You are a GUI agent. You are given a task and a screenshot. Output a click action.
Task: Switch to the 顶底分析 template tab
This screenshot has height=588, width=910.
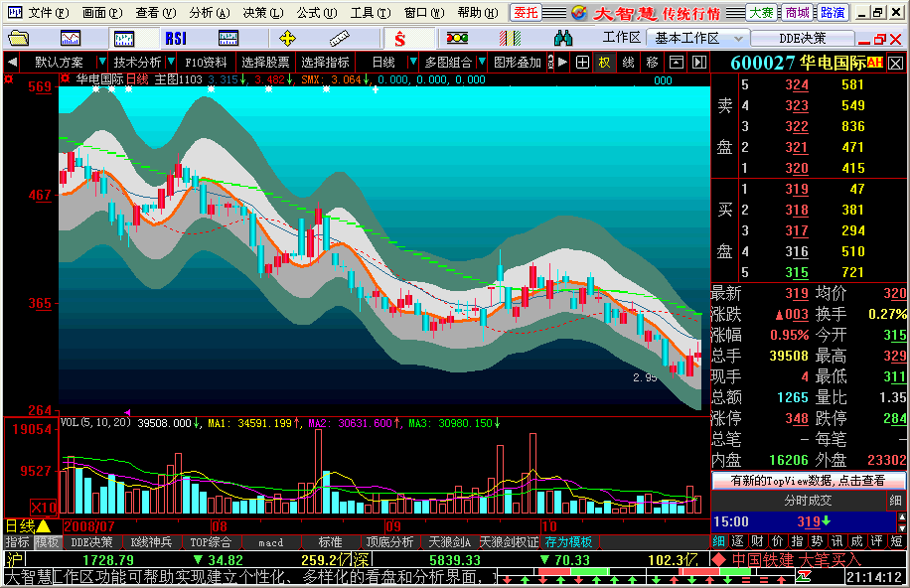coord(389,542)
